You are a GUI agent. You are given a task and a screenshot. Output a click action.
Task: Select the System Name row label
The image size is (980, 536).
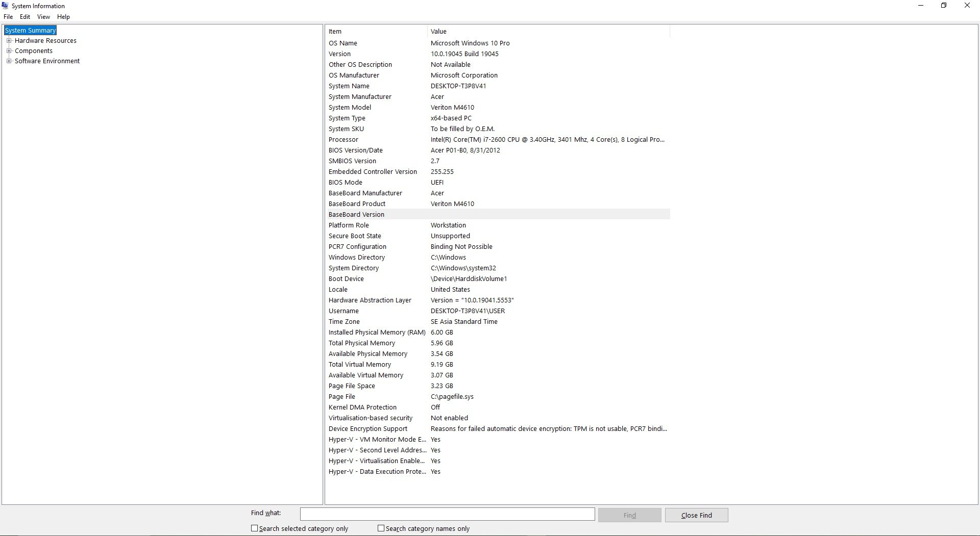click(349, 86)
